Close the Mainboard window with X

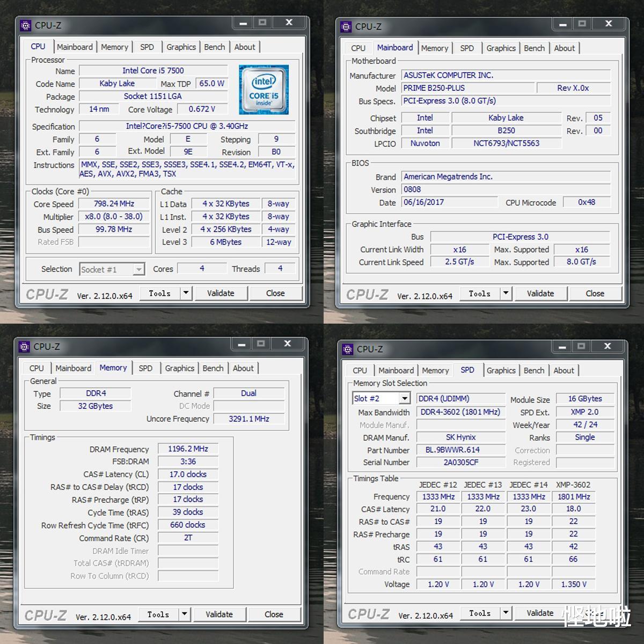click(x=609, y=24)
